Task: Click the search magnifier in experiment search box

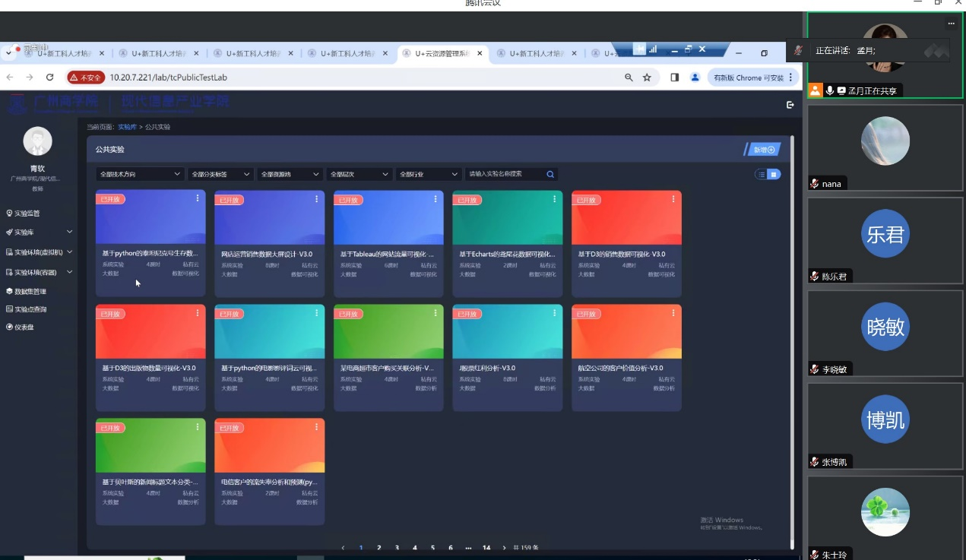Action: 550,174
